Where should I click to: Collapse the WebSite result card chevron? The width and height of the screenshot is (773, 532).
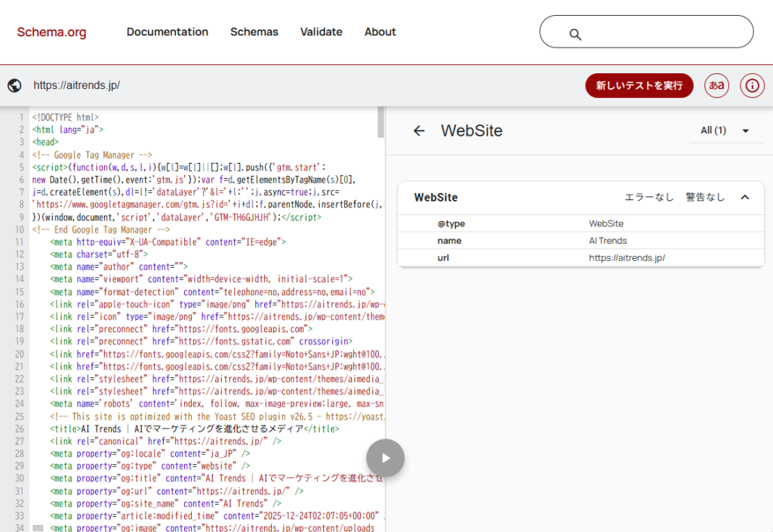(745, 198)
